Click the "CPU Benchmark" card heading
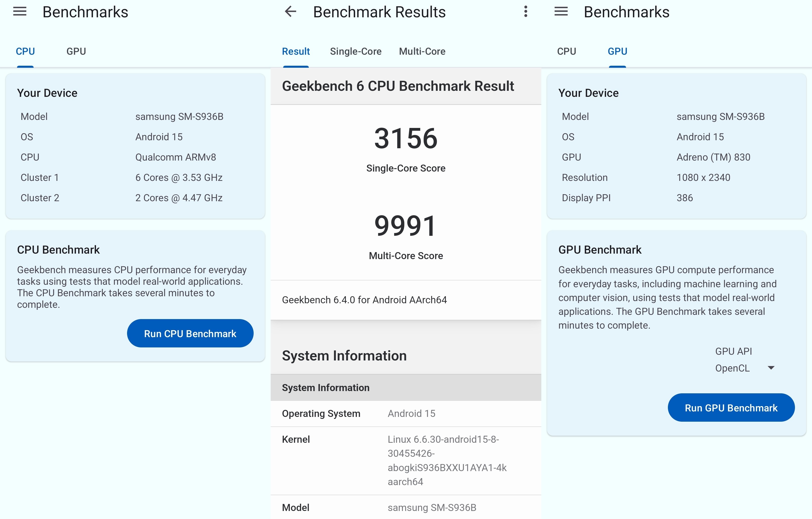812x519 pixels. coord(58,250)
